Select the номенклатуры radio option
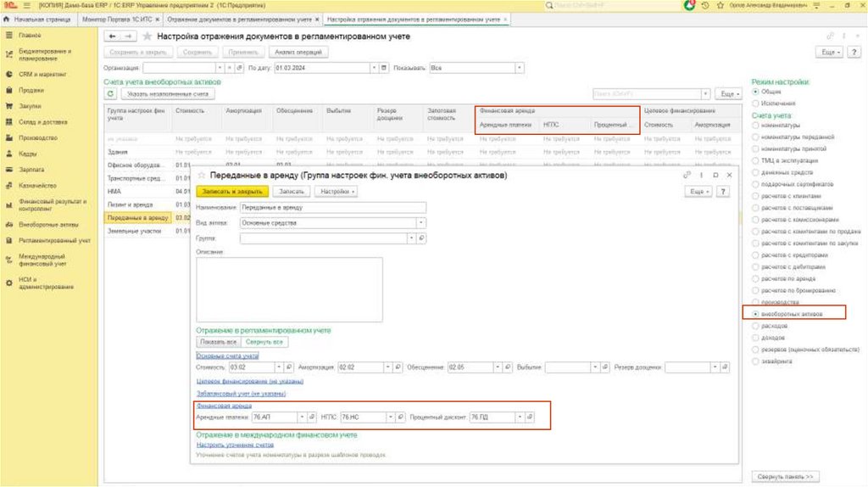The width and height of the screenshot is (868, 487). point(755,126)
